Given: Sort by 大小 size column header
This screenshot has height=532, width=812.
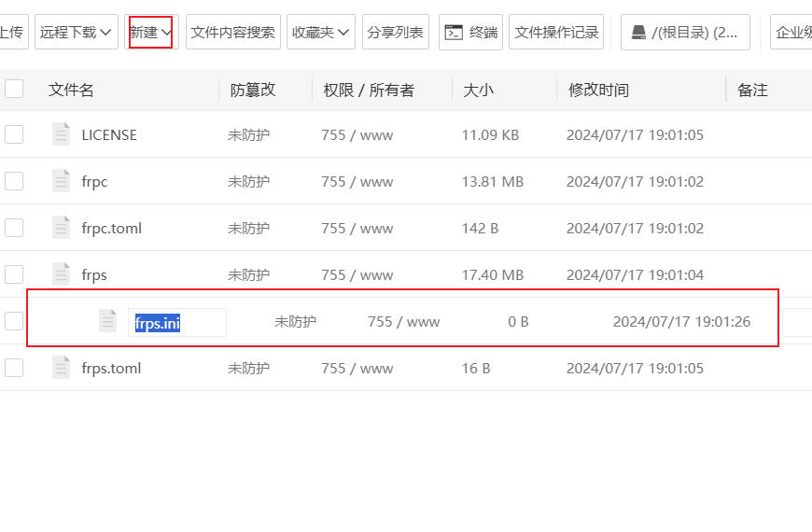Looking at the screenshot, I should point(478,90).
